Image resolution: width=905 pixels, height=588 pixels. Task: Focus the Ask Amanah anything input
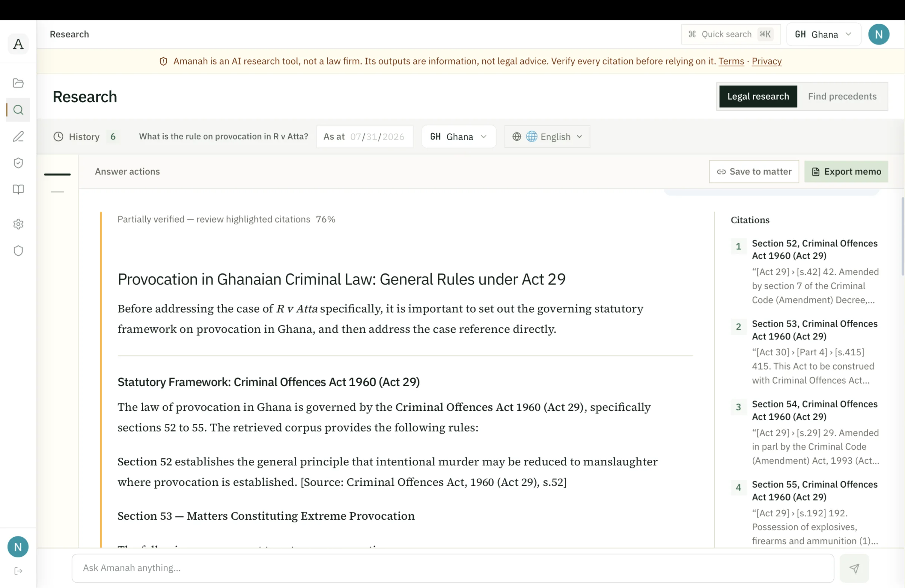click(x=452, y=568)
